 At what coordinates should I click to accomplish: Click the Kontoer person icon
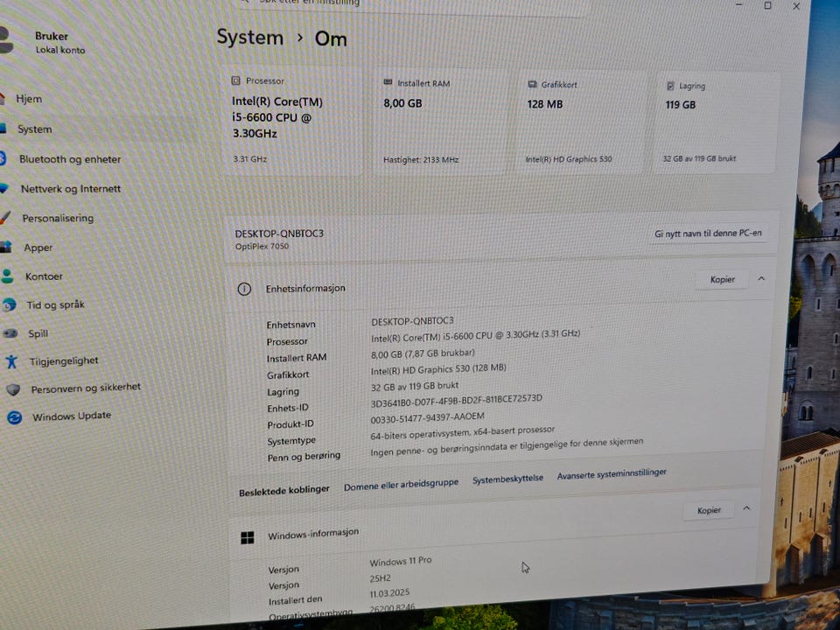click(x=7, y=276)
